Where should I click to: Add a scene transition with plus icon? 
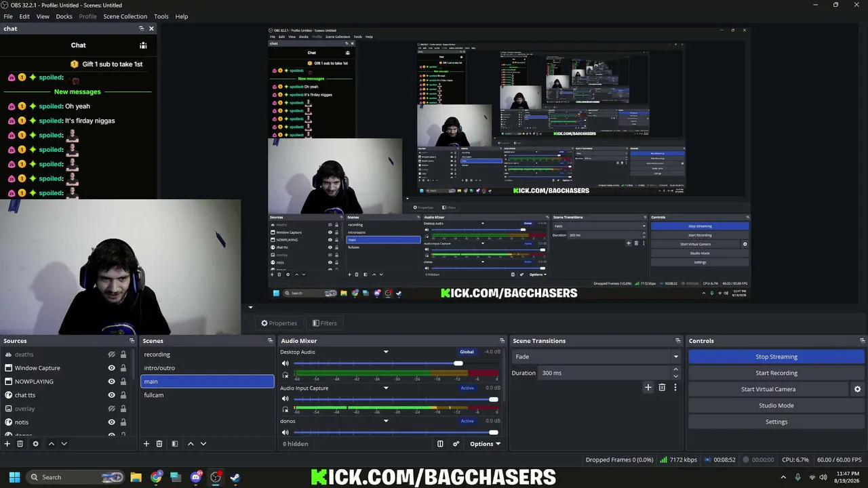click(648, 388)
